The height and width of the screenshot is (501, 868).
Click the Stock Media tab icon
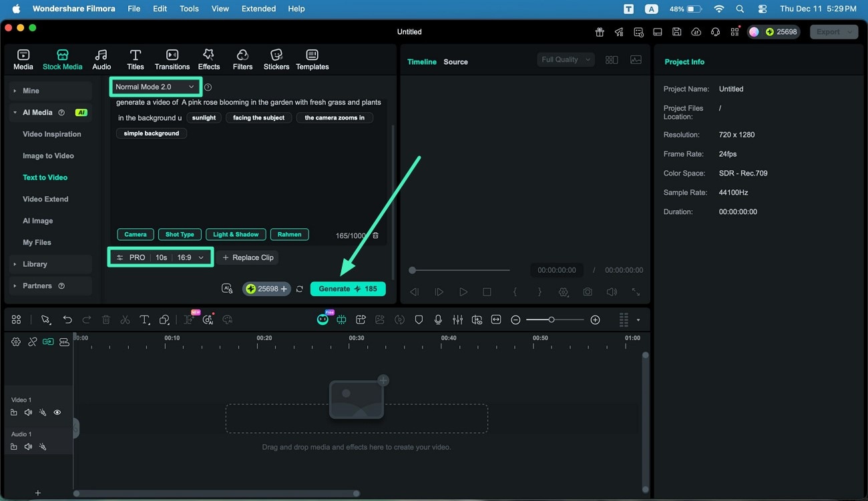coord(63,55)
